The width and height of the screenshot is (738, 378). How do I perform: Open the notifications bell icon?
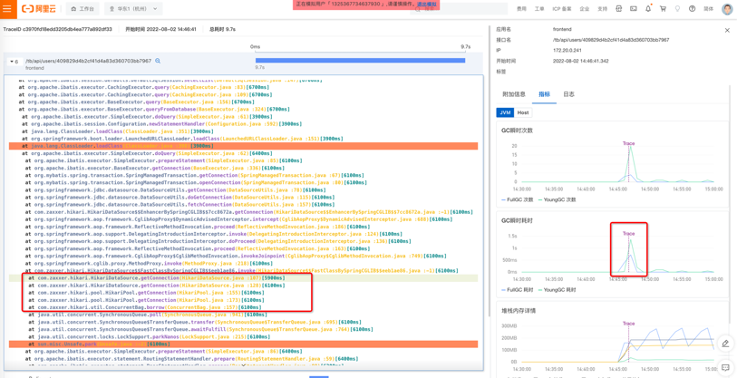[648, 8]
